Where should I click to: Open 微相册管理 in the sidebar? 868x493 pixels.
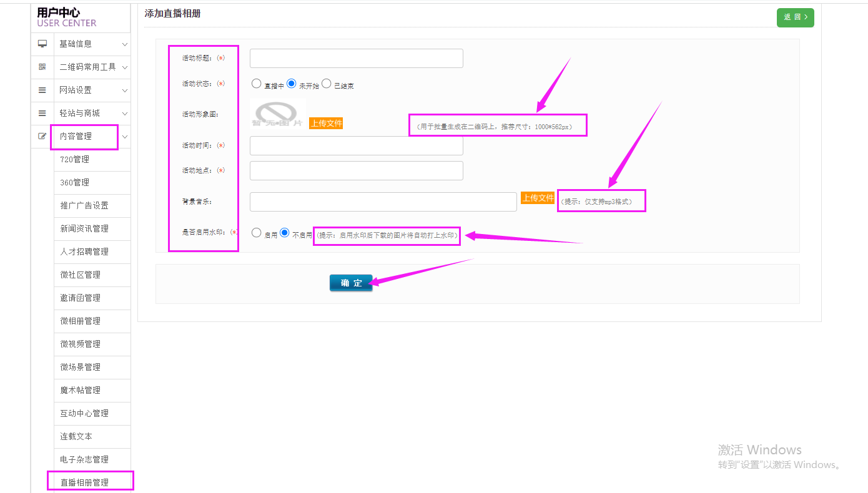click(x=80, y=321)
